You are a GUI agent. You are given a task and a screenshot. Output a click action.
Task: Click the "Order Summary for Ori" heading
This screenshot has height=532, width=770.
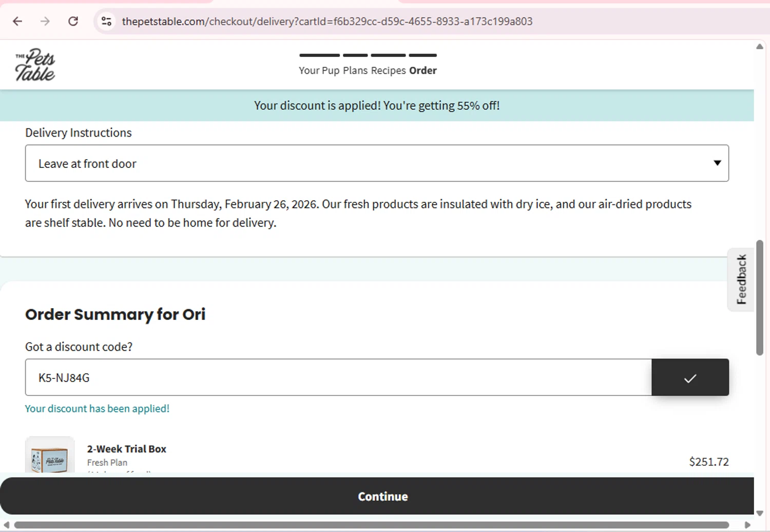(x=115, y=314)
